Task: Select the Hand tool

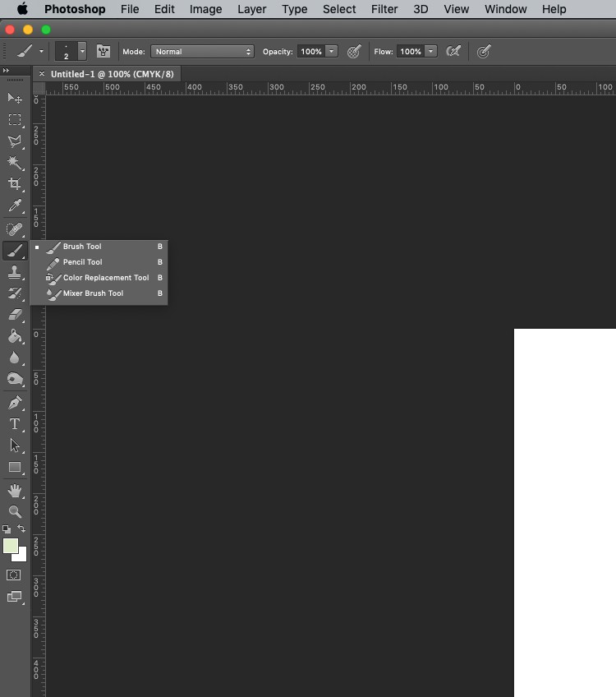Action: [15, 491]
